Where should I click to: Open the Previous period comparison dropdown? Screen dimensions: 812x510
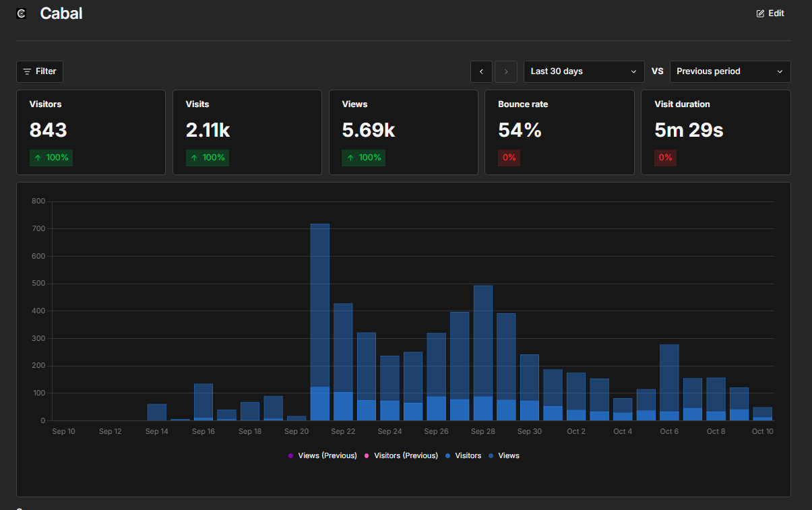tap(730, 71)
